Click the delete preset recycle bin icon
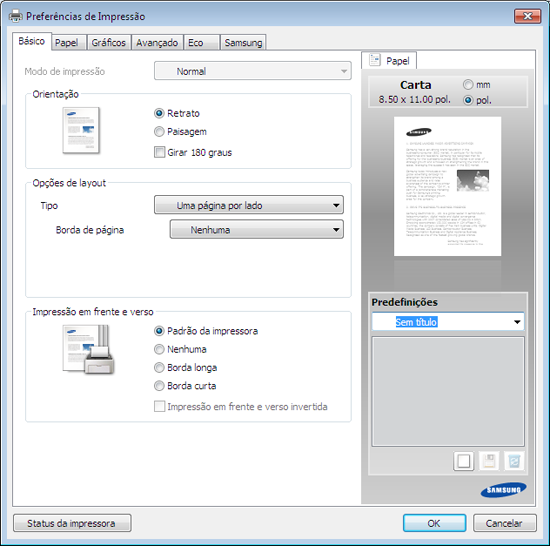This screenshot has width=550, height=546. click(514, 461)
